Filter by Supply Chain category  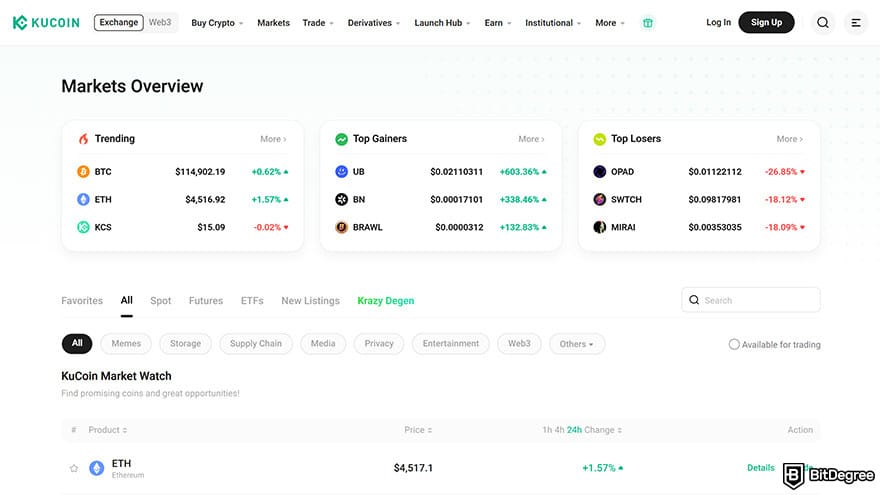(256, 343)
